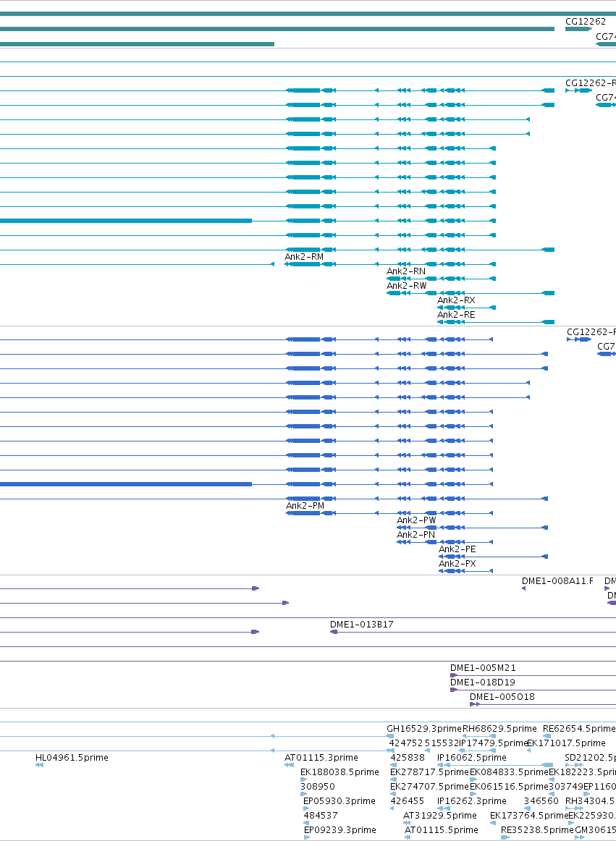The height and width of the screenshot is (841, 616).
Task: Select the HL04961.5prime EST arrow glyph
Action: click(39, 766)
